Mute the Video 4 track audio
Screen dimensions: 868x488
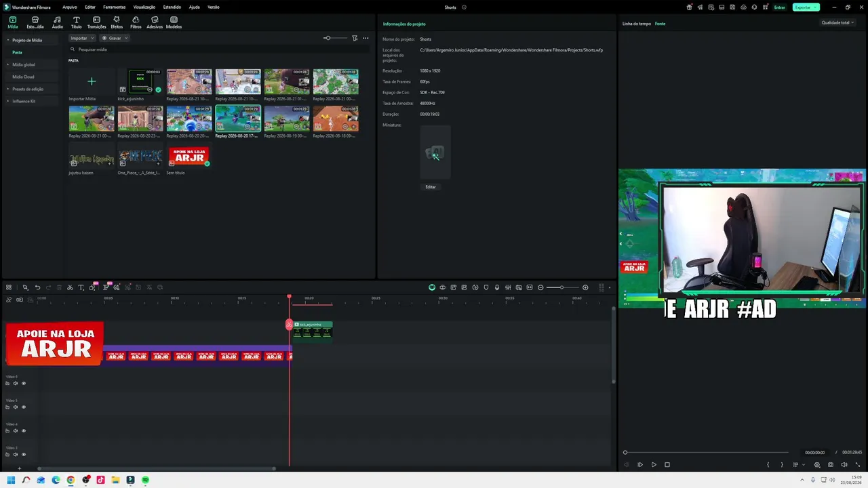coord(16,431)
